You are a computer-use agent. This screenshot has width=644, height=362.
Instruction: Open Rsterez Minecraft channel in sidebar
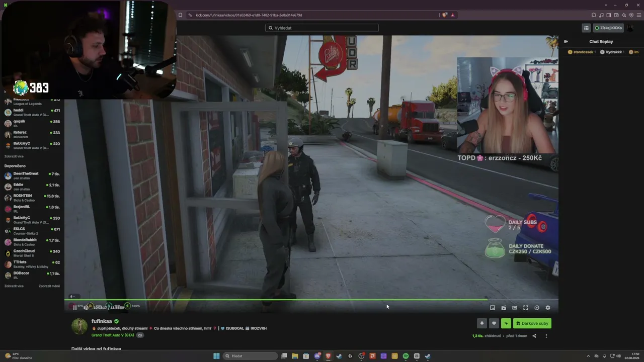32,134
